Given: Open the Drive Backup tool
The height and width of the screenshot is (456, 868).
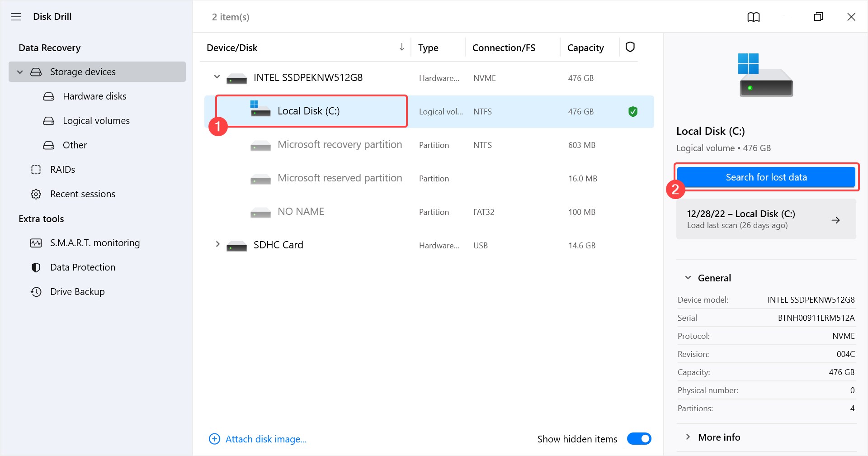Looking at the screenshot, I should click(77, 292).
